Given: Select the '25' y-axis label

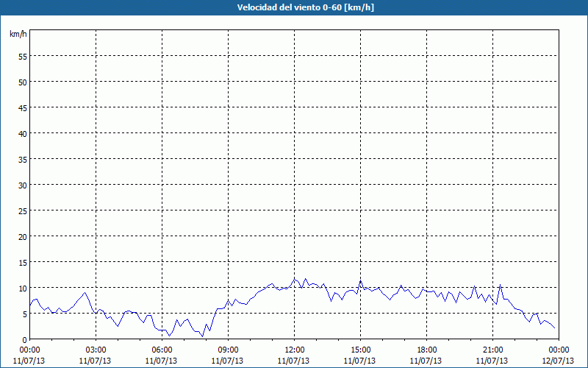Looking at the screenshot, I should (23, 210).
